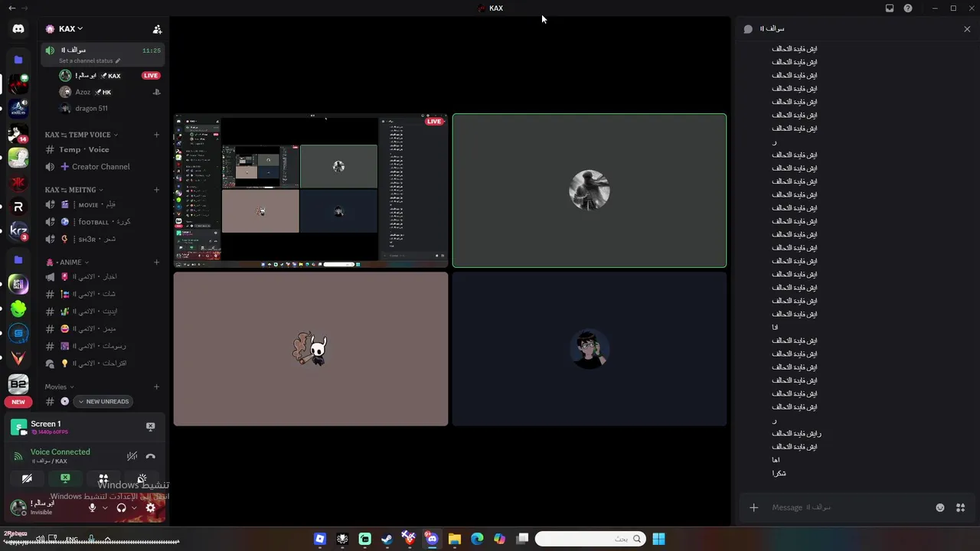980x551 pixels.
Task: Open the soundboard icon in voice panel
Action: coord(142,479)
